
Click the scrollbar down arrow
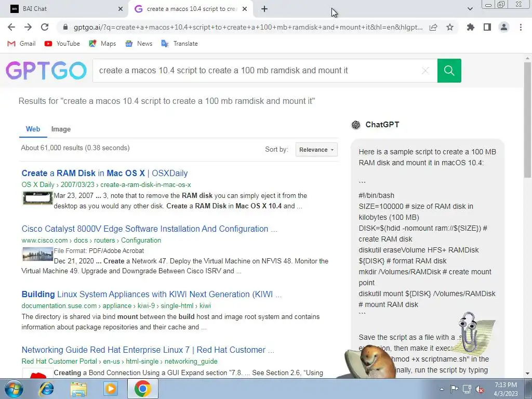pos(528,374)
